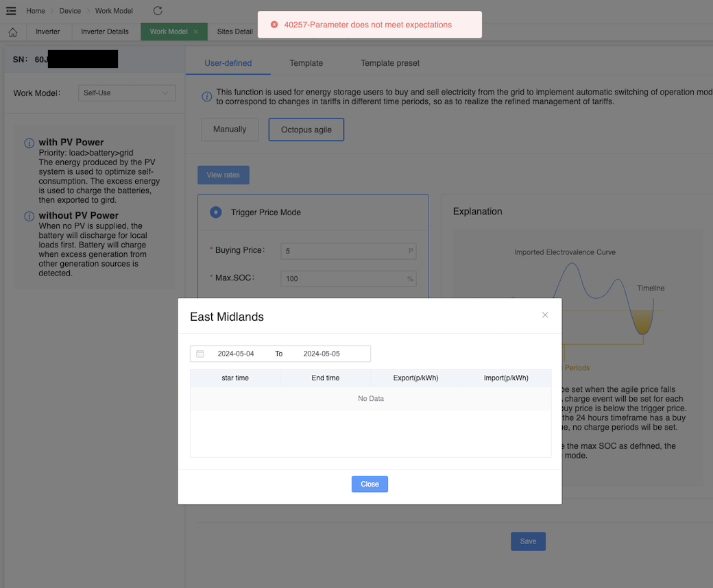The height and width of the screenshot is (588, 713).
Task: Choose the Octopus agile mode
Action: 306,130
